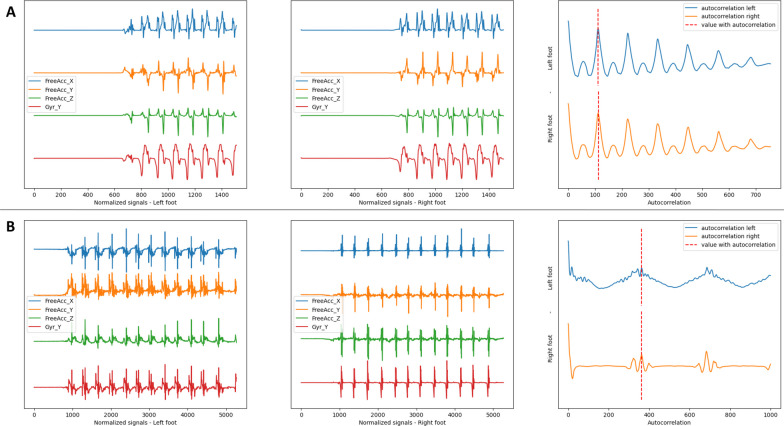
Task: Select FreeAcc_X legend entry in panel A left foot plot
Action: [x=52, y=81]
